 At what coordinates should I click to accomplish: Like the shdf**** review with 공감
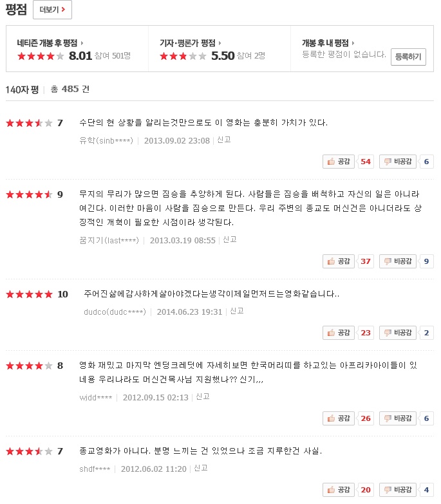point(339,490)
